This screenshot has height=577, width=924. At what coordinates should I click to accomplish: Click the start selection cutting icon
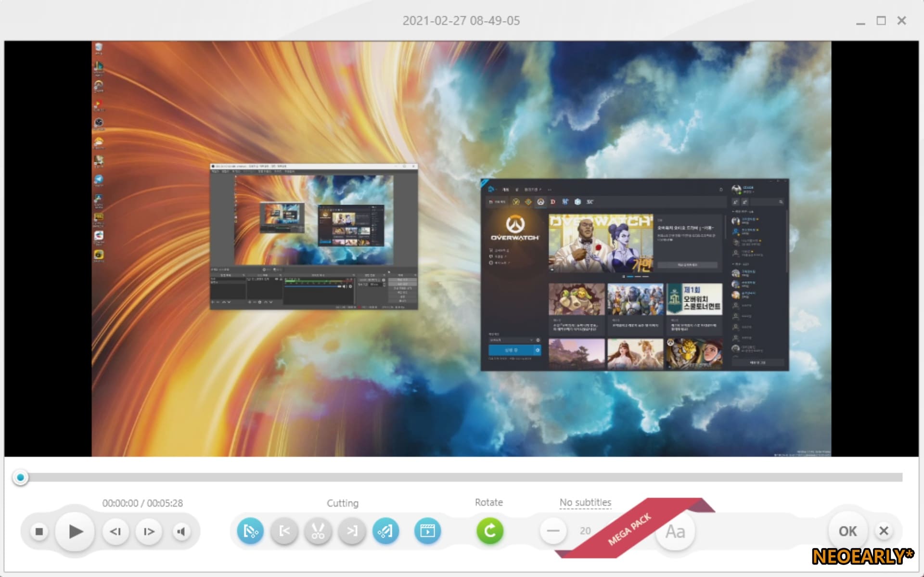(250, 531)
